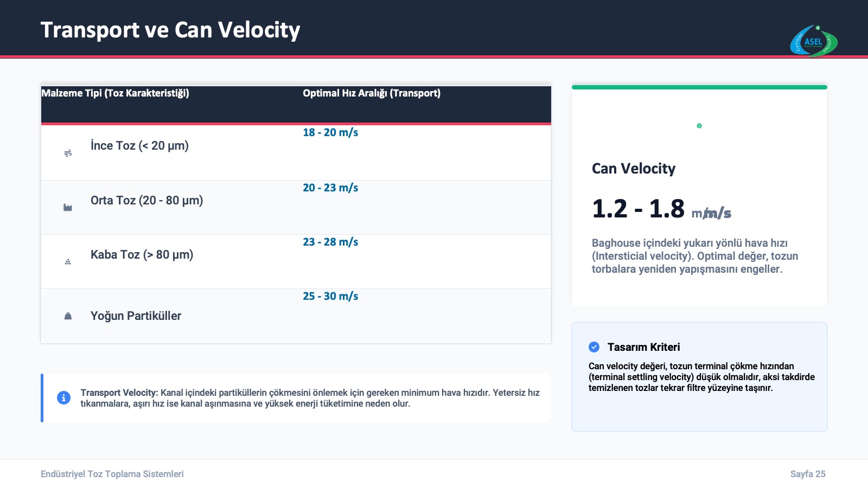
Task: Click the wind icon beside İnce Toz
Action: [x=68, y=153]
